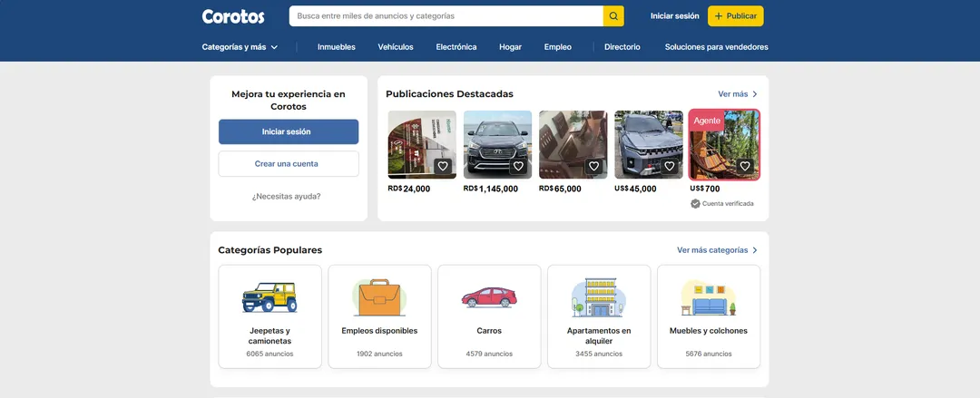This screenshot has width=980, height=398.
Task: Open Jeepetas y camionetas category label
Action: tap(270, 336)
